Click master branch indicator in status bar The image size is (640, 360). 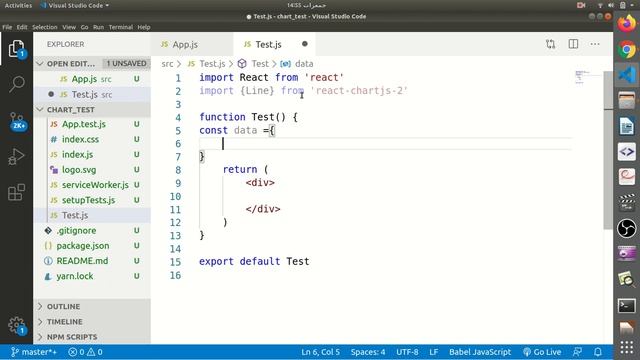[x=34, y=352]
